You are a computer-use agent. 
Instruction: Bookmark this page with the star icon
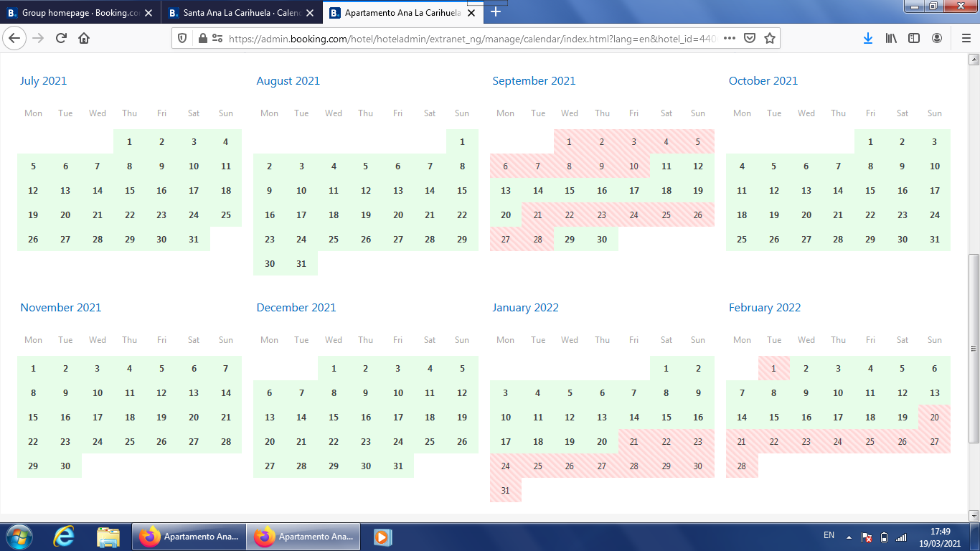(x=770, y=39)
